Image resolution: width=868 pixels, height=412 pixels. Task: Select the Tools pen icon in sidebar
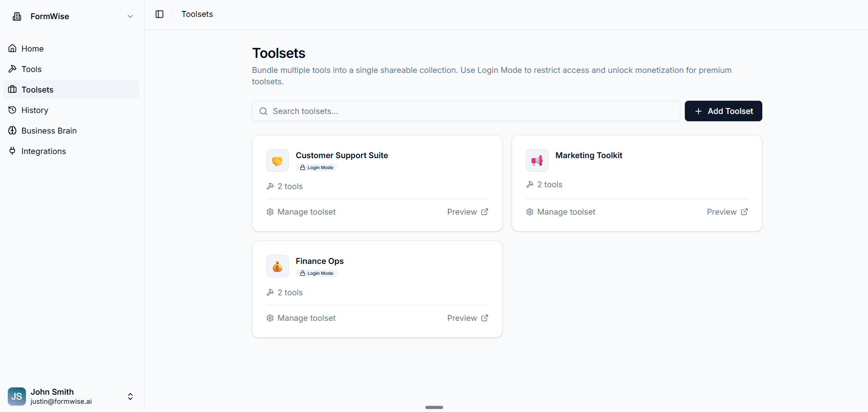pos(12,69)
